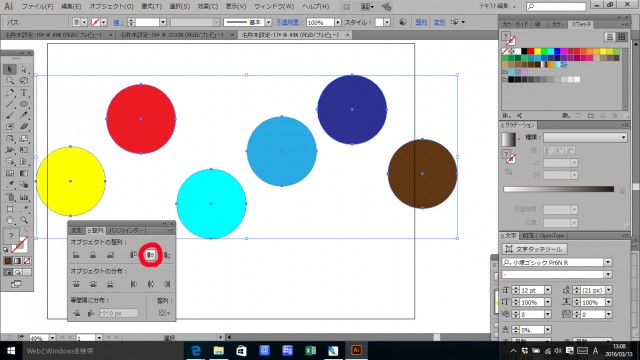Select the Gradient tool in toolbox
Viewport: 640px width, 360px height.
[24, 173]
